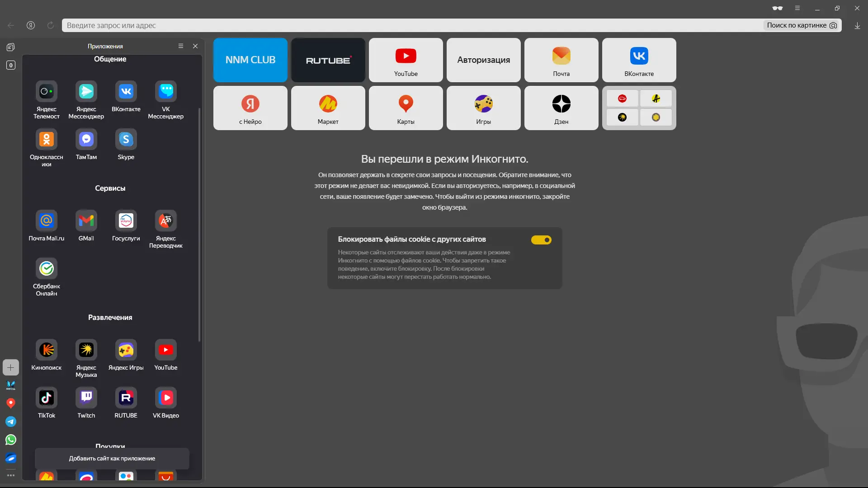Viewport: 868px width, 488px height.
Task: Open the Telegram icon in the sidebar
Action: point(11,422)
